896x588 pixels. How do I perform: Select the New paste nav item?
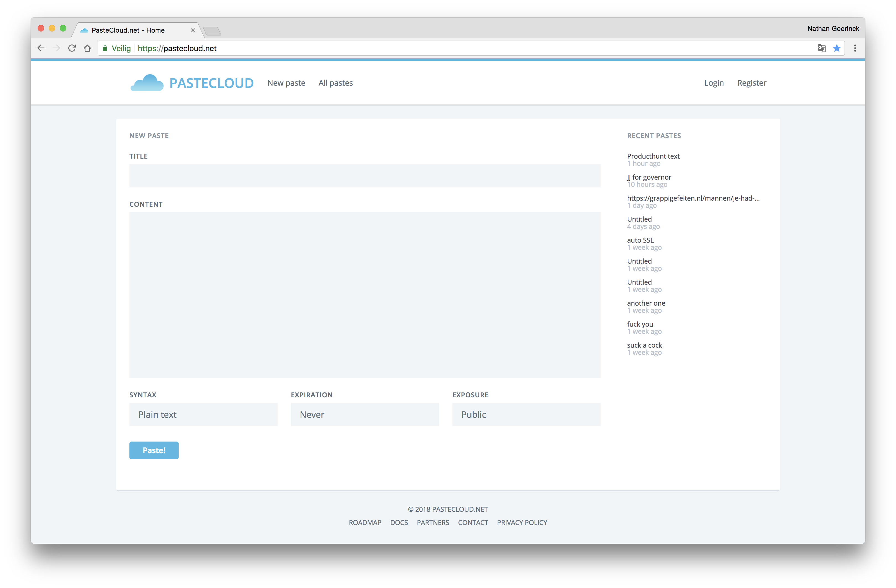coord(286,83)
